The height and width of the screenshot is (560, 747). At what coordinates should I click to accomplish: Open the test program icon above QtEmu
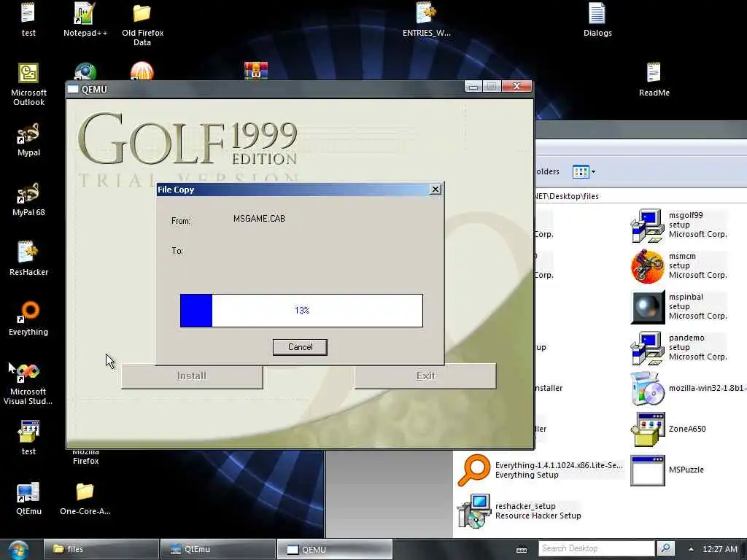point(28,438)
